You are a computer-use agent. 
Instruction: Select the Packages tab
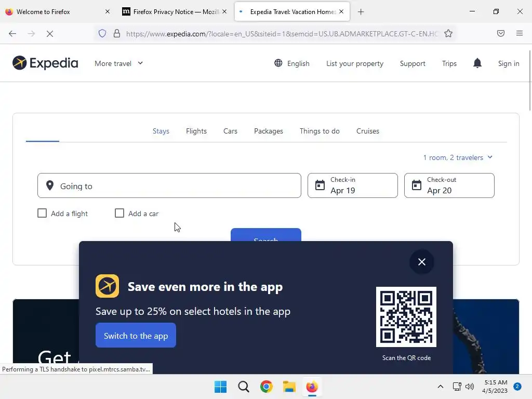[269, 131]
